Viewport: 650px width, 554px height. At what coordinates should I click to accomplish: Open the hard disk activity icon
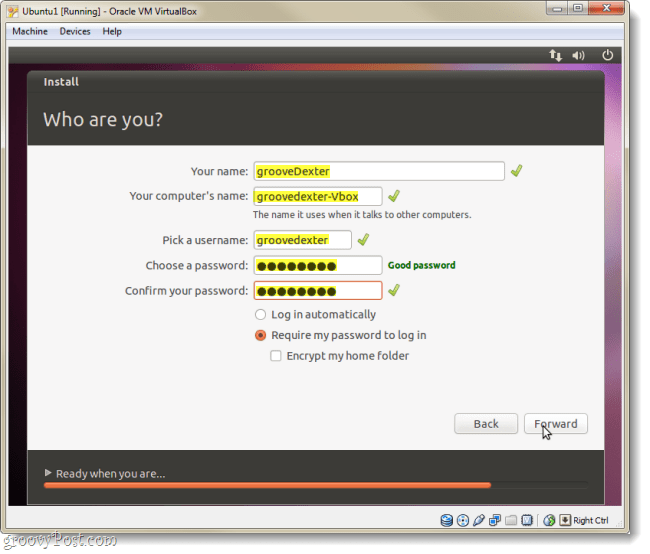click(x=446, y=520)
